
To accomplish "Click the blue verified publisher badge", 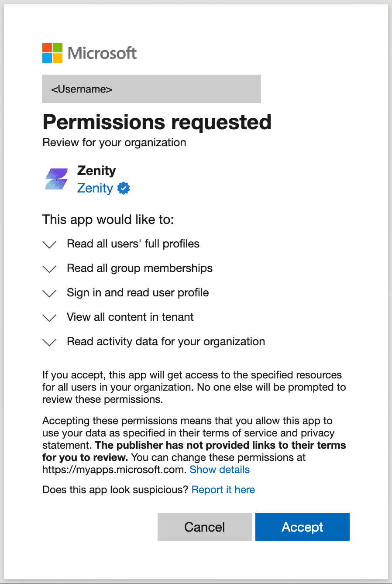I will click(124, 188).
